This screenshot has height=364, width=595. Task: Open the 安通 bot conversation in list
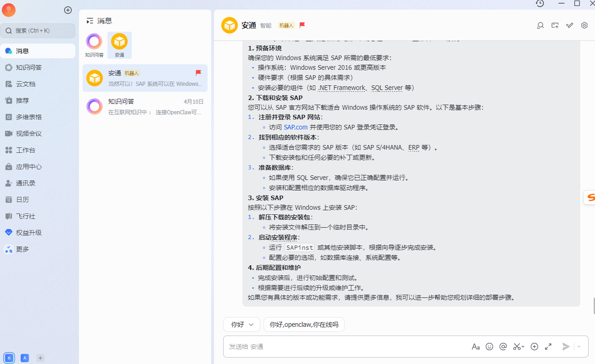[x=145, y=78]
